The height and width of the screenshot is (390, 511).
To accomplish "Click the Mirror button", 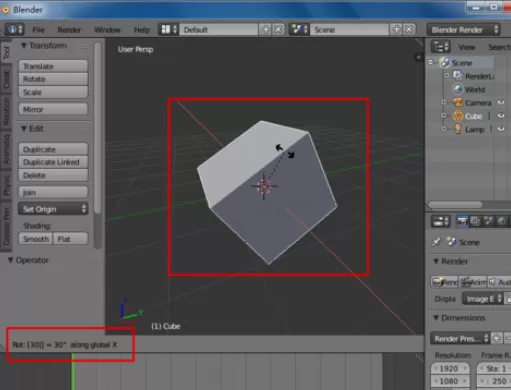I will tap(53, 109).
